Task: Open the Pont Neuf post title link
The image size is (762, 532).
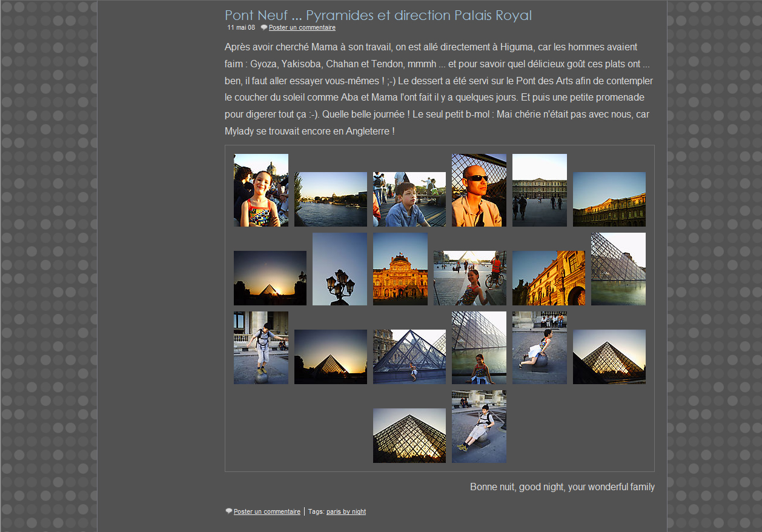Action: tap(378, 16)
